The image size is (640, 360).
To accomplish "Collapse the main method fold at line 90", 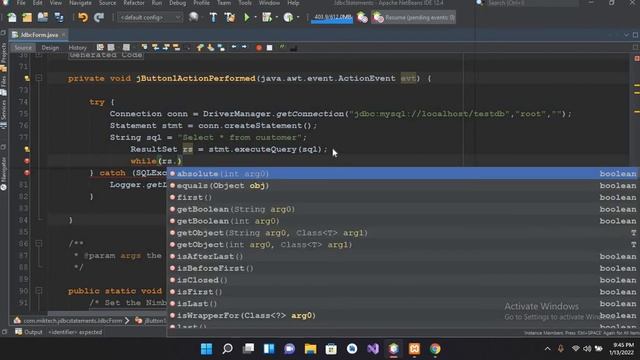I will click(x=39, y=291).
